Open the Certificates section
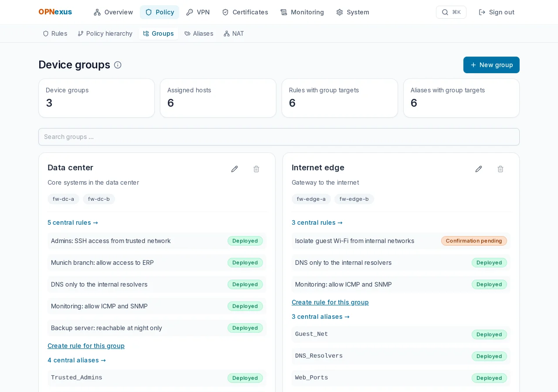 pos(245,12)
